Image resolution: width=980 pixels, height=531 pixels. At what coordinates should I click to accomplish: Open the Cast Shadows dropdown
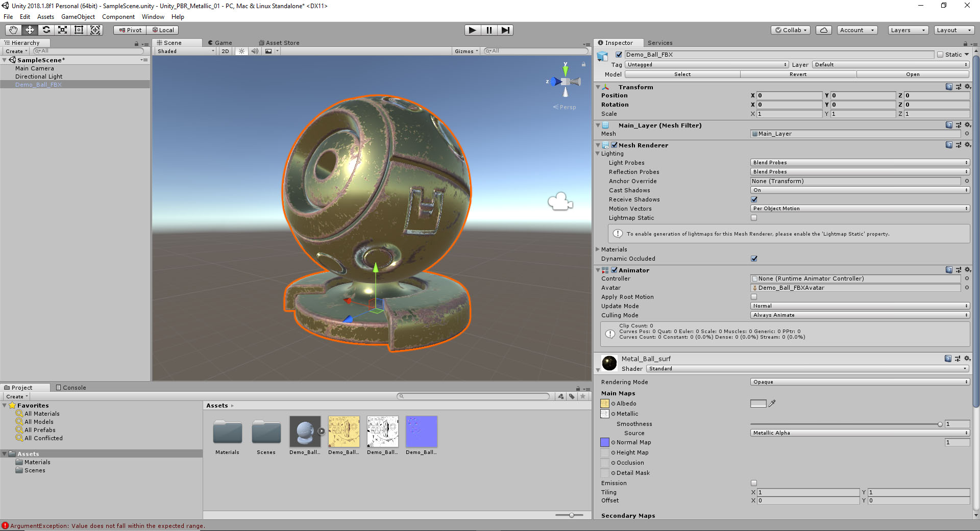coord(860,190)
